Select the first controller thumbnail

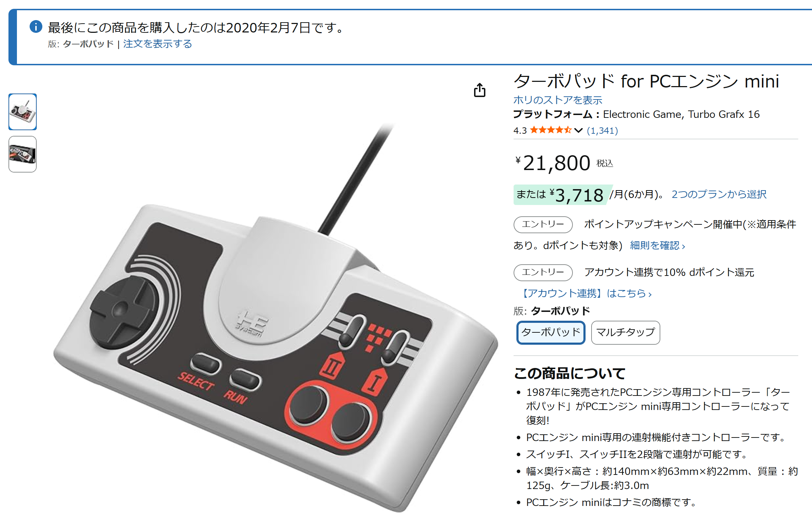click(x=23, y=112)
